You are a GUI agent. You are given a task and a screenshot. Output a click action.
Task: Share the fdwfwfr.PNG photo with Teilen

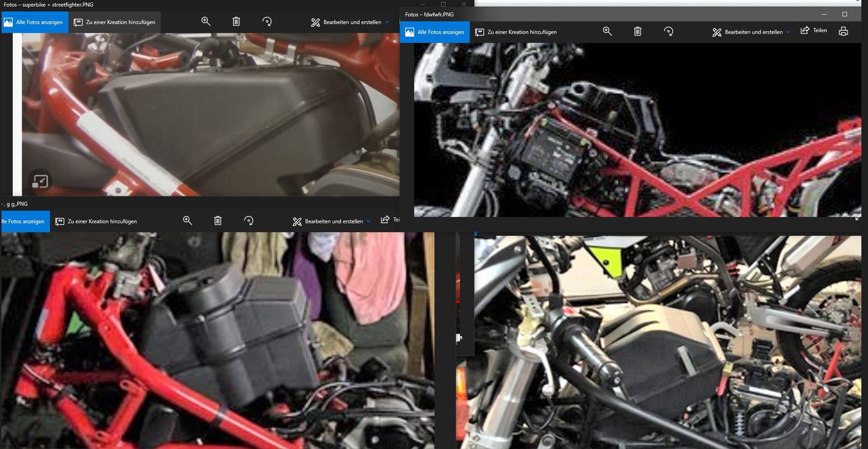pyautogui.click(x=814, y=31)
